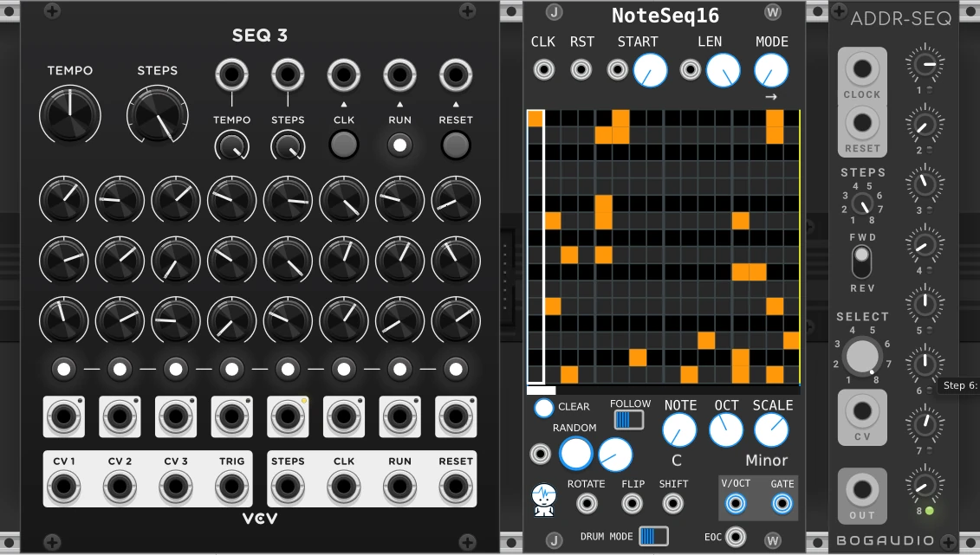Click NoteSeq16 START input jack
This screenshot has height=555, width=980.
pyautogui.click(x=618, y=69)
